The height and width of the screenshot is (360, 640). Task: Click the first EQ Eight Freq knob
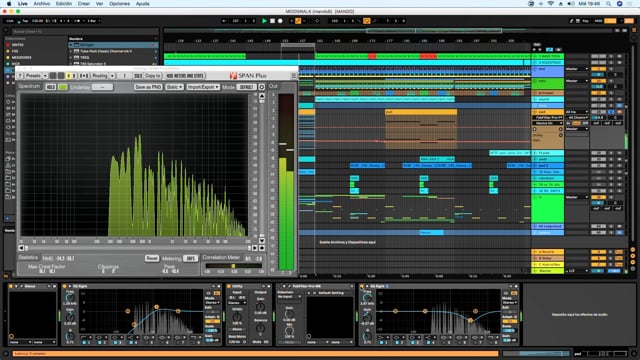coord(70,298)
